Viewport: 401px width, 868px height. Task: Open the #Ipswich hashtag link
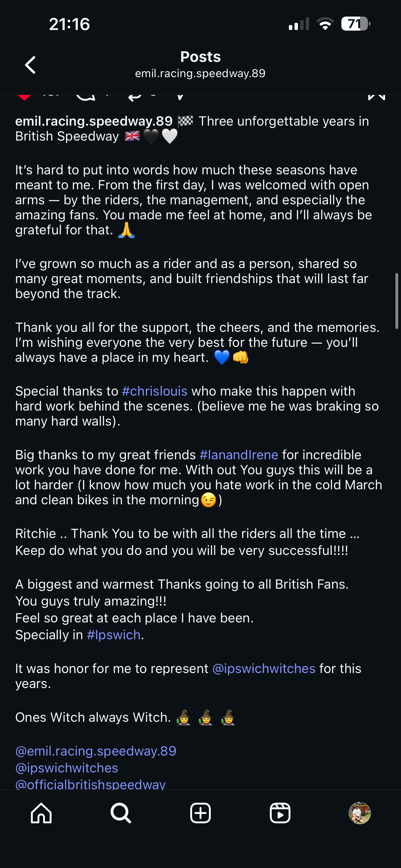click(x=113, y=635)
